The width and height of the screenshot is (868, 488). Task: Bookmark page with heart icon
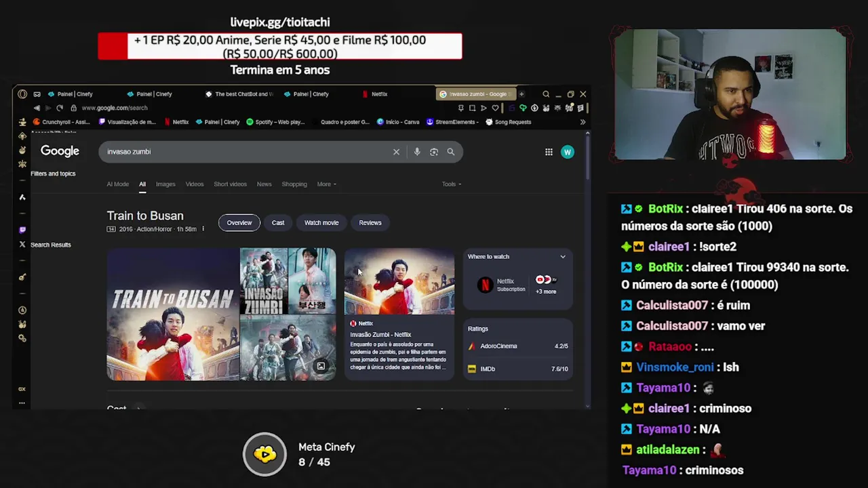pyautogui.click(x=495, y=108)
